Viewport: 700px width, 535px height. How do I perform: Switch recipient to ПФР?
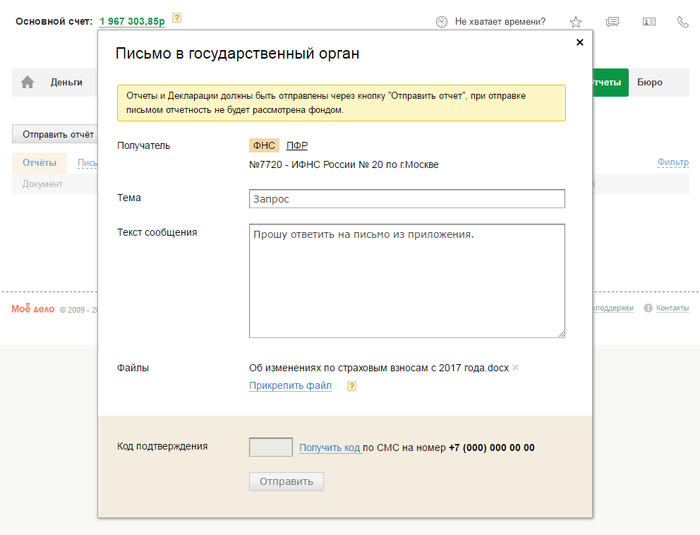297,146
